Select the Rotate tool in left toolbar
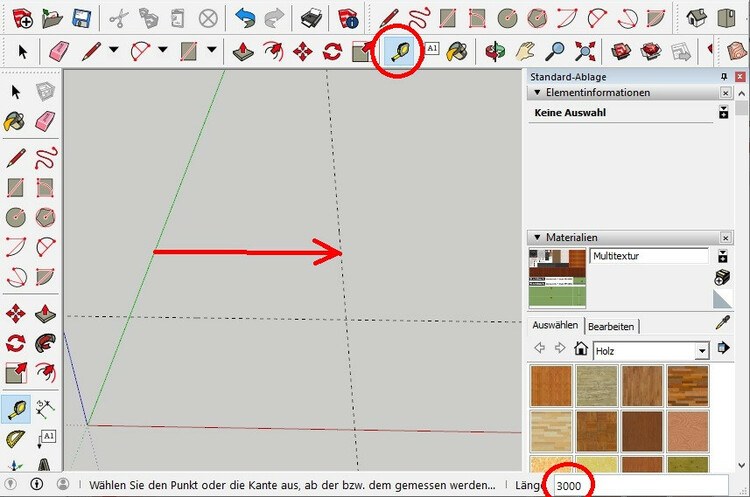The width and height of the screenshot is (750, 497). pyautogui.click(x=15, y=343)
